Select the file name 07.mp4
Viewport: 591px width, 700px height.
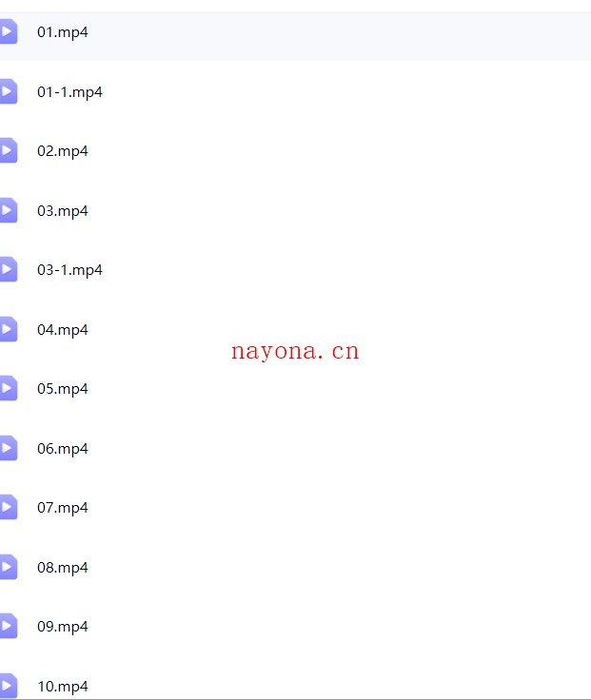click(63, 509)
